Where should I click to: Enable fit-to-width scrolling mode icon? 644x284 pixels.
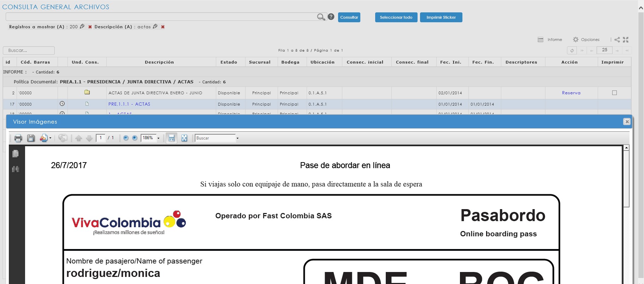click(171, 138)
